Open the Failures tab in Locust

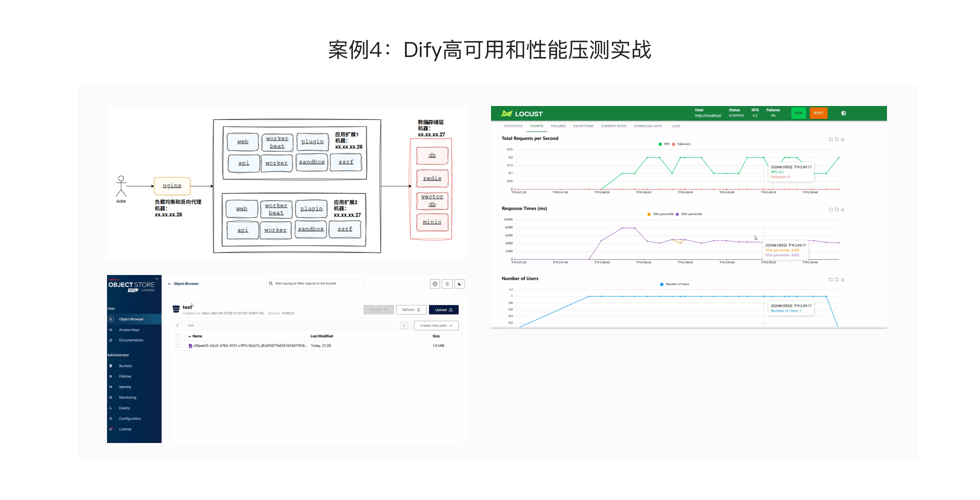pyautogui.click(x=558, y=126)
